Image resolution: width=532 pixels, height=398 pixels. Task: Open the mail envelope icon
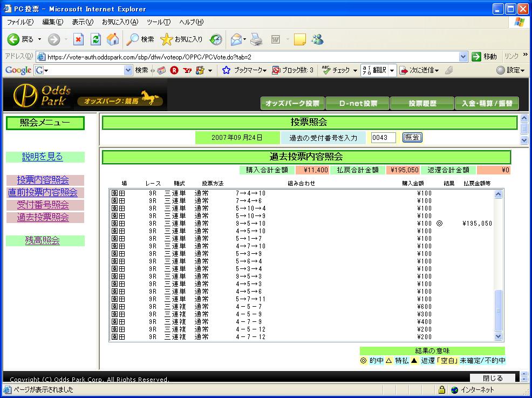coord(236,40)
